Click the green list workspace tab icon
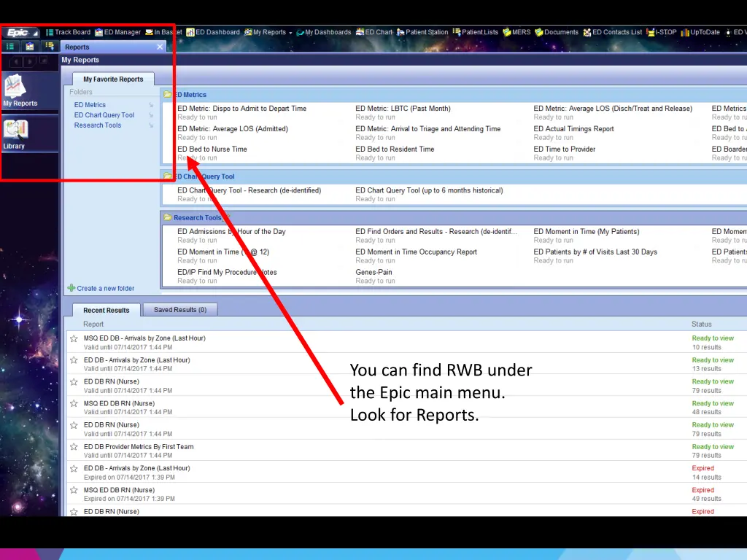The height and width of the screenshot is (560, 747). pyautogui.click(x=10, y=46)
